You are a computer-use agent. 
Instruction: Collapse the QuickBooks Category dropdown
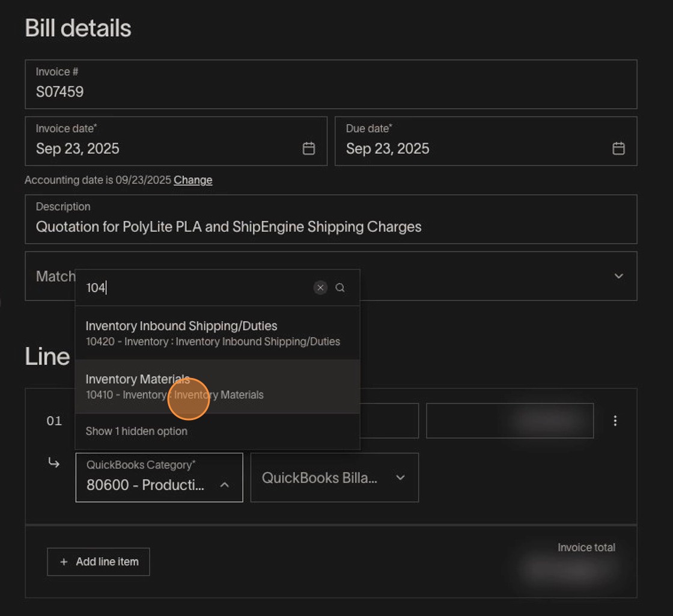224,484
